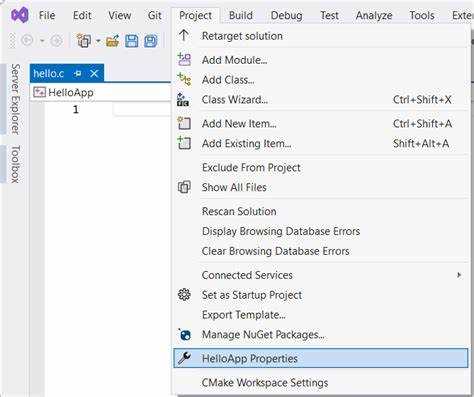The image size is (474, 397).
Task: Choose Add Existing Item...
Action: pos(321,144)
